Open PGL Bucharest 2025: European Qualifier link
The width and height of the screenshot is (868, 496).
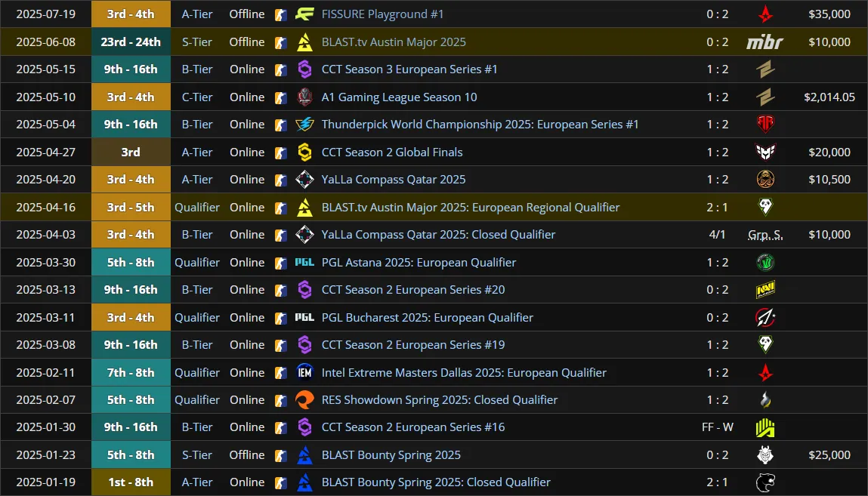click(428, 317)
